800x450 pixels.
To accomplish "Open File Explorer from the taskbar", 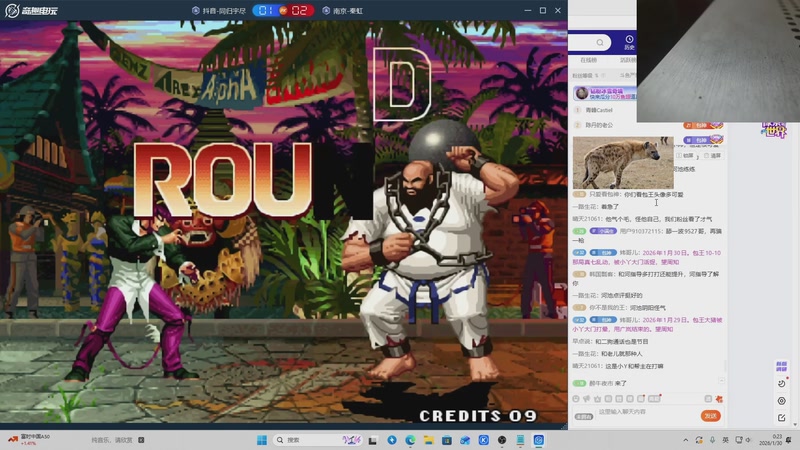I will pos(429,440).
